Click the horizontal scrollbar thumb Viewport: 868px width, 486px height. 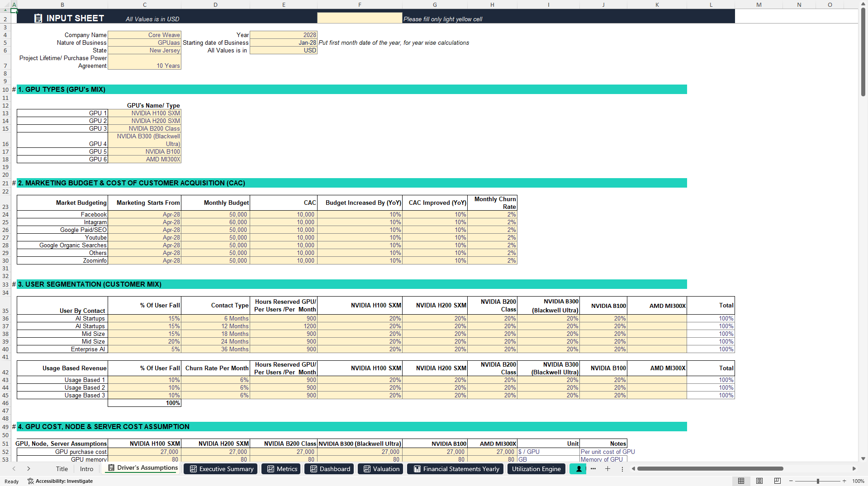click(710, 469)
